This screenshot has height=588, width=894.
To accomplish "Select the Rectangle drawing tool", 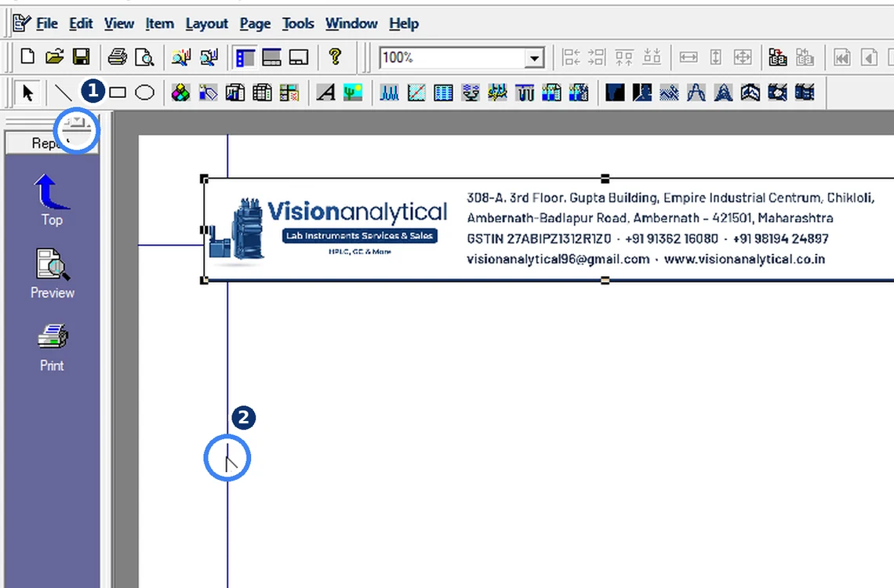I will coord(118,93).
